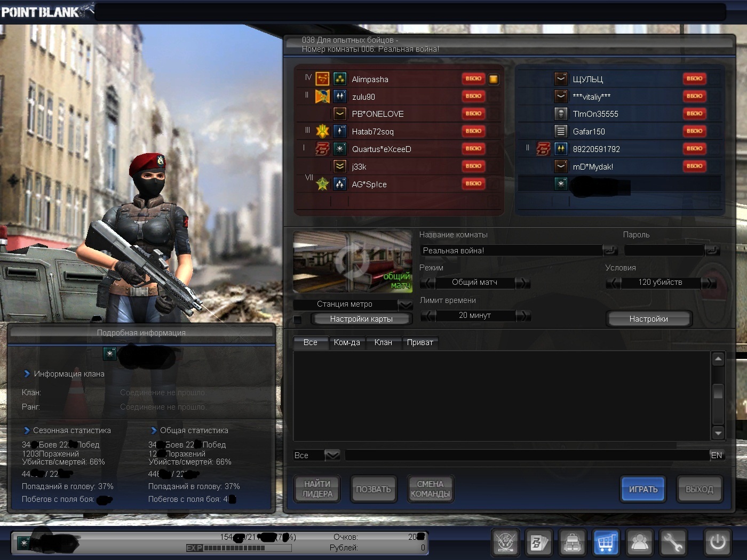Toggle the EN chat language indicator

pyautogui.click(x=716, y=455)
